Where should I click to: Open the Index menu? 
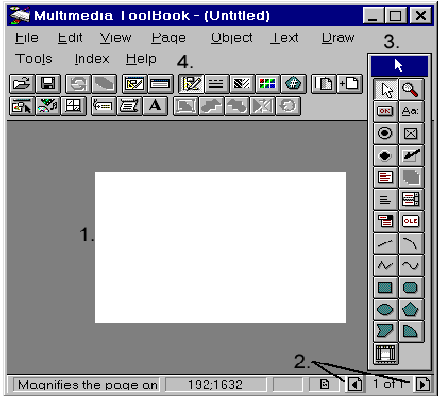pyautogui.click(x=92, y=59)
